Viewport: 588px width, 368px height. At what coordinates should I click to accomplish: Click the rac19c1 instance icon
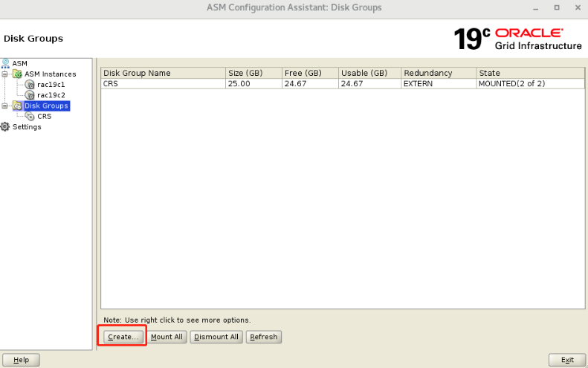30,85
